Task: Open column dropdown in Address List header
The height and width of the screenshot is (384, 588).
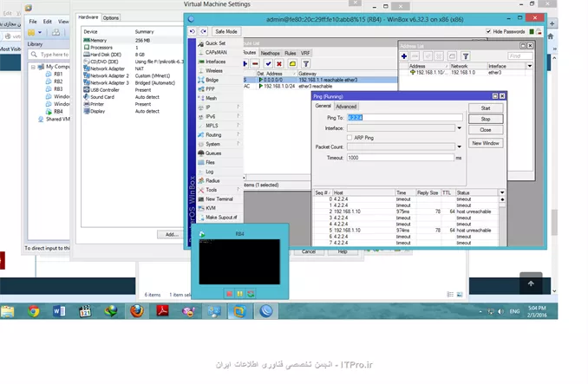Action: [x=530, y=66]
